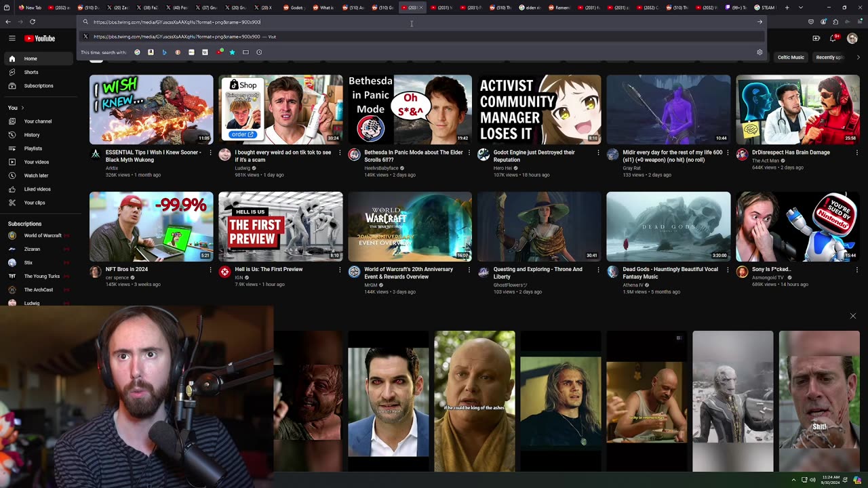The image size is (868, 488).
Task: Switch to the elden ring browser tab
Action: click(530, 7)
